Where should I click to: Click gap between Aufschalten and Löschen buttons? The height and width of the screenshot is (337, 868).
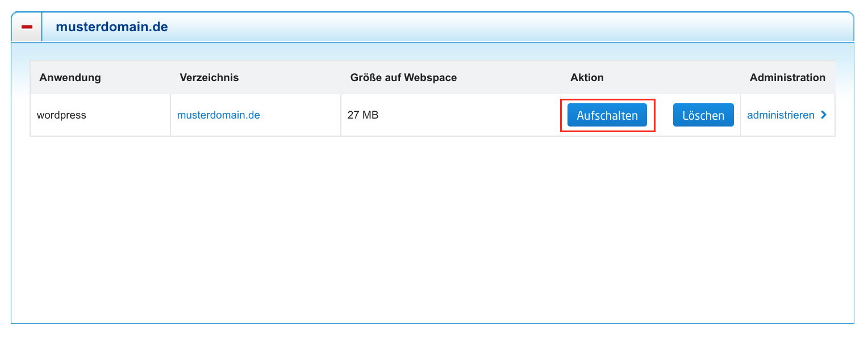(664, 115)
